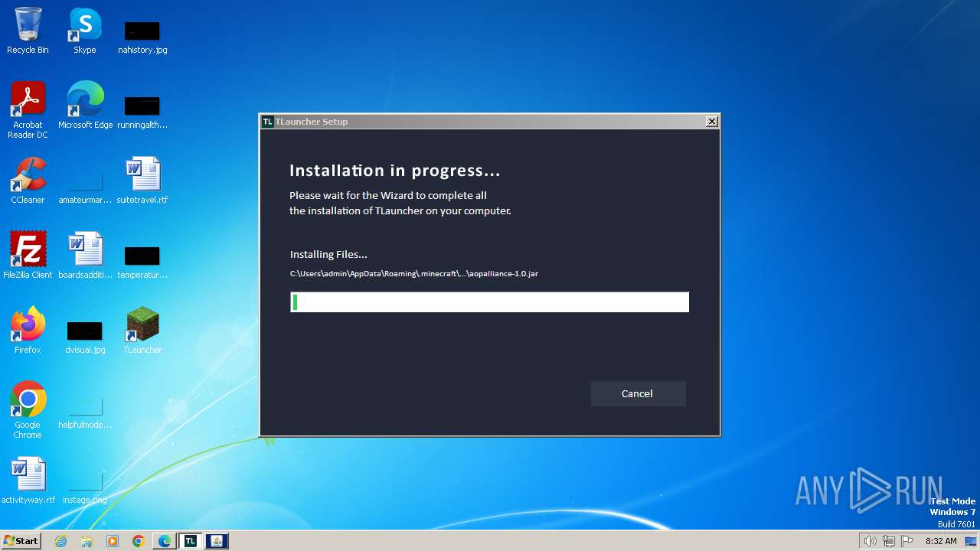This screenshot has width=980, height=551.
Task: Open the FileZilla Client shortcut
Action: pos(28,256)
